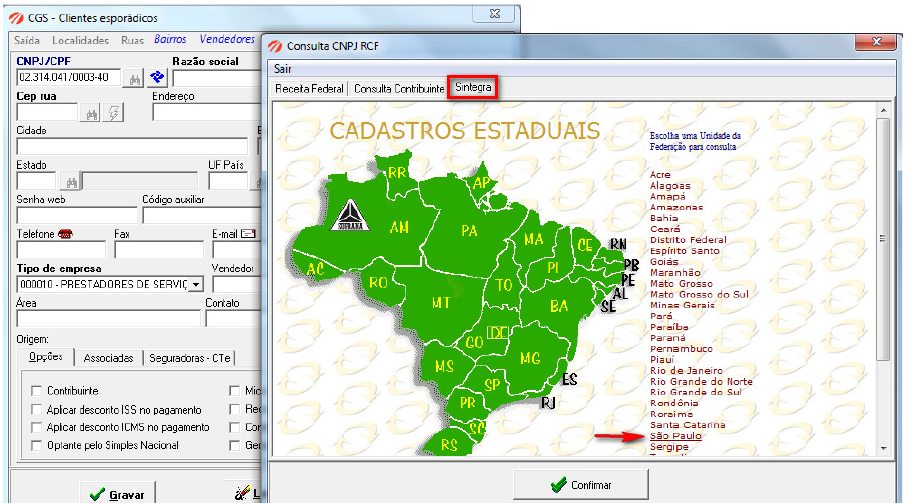The height and width of the screenshot is (504, 908).
Task: Open the Tipo de empresa dropdown
Action: point(196,284)
